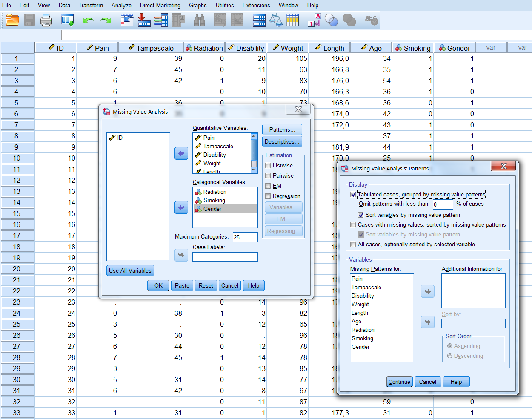
Task: Click Continue in Patterns dialog
Action: pyautogui.click(x=399, y=382)
